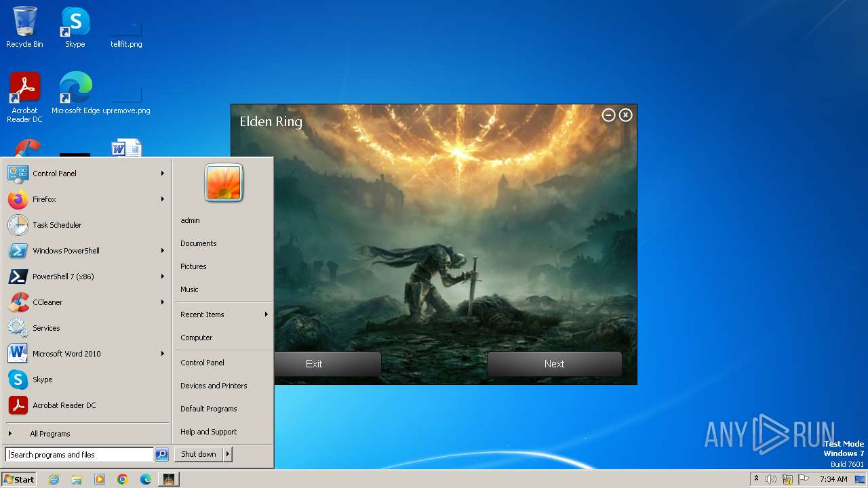Open network tray icon
This screenshot has width=868, height=488.
(x=787, y=479)
